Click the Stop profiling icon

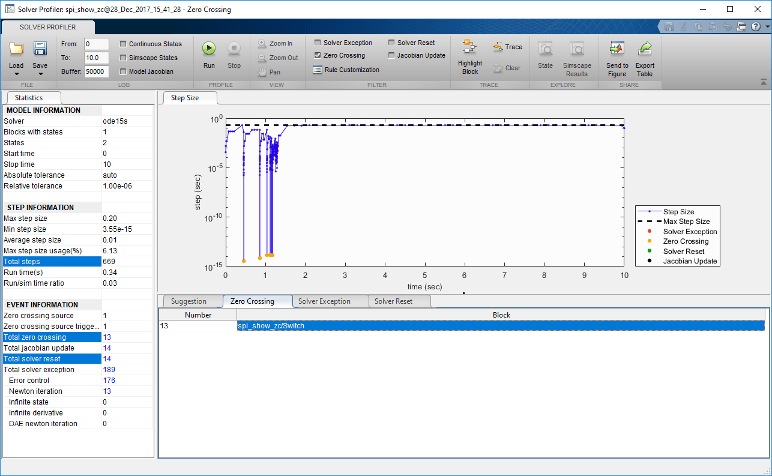coord(234,48)
